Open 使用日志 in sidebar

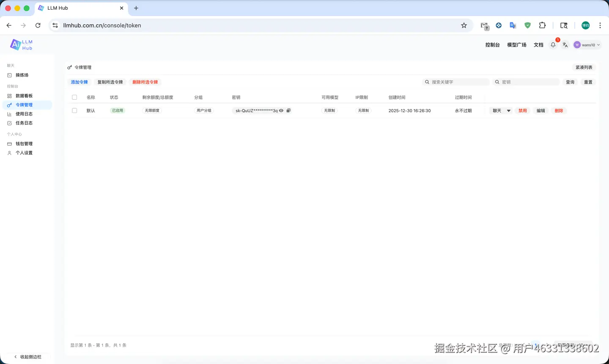pos(27,114)
